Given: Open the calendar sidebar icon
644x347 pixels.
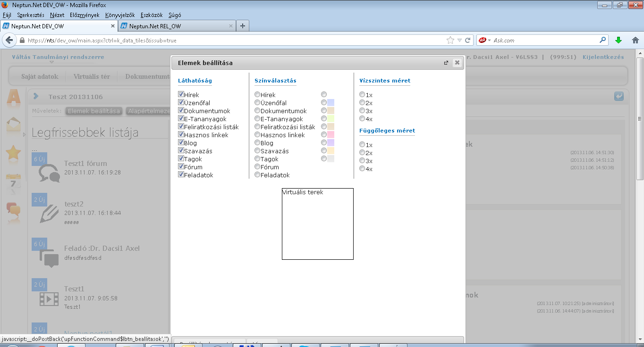Looking at the screenshot, I should (13, 182).
